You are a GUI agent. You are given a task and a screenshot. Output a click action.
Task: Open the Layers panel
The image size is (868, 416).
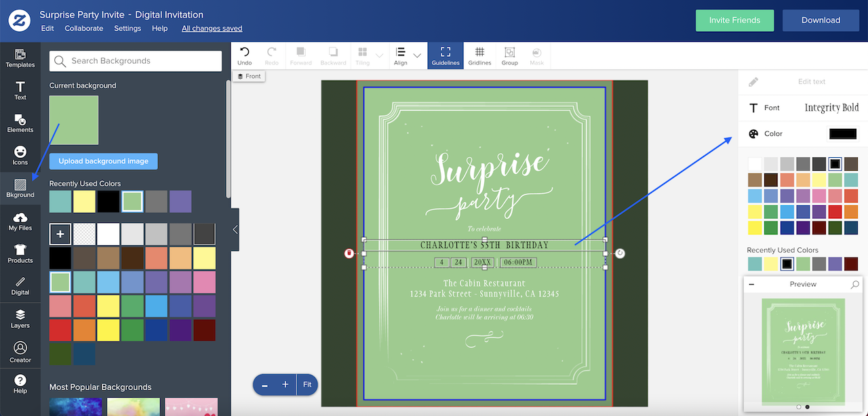[20, 319]
